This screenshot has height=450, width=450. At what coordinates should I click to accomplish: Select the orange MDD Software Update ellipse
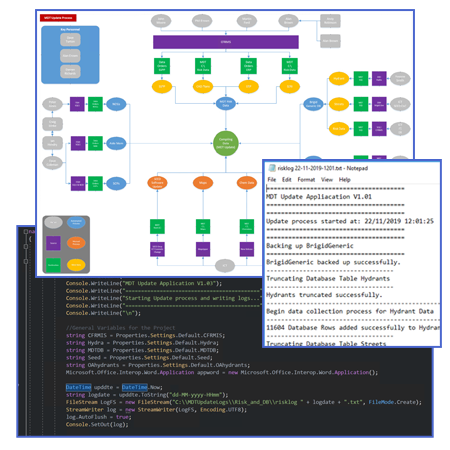pos(157,183)
